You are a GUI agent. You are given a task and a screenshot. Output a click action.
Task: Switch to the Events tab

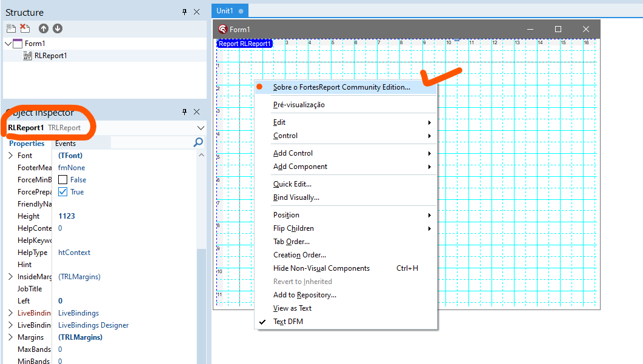(65, 144)
